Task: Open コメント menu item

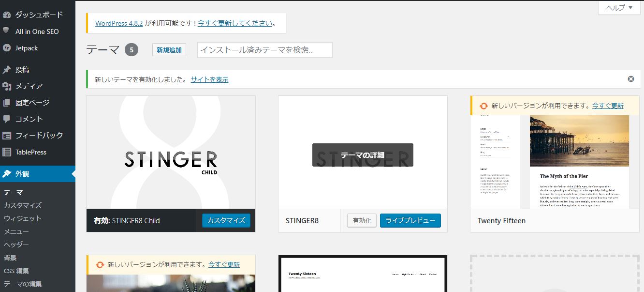Action: pyautogui.click(x=38, y=119)
